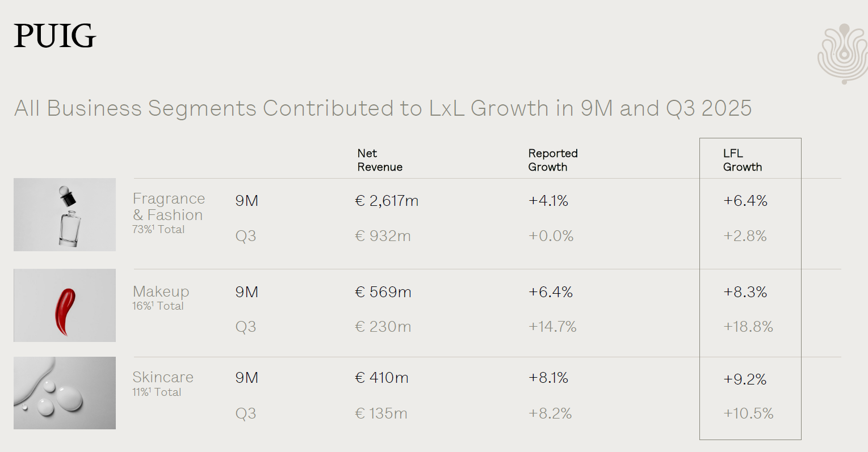The width and height of the screenshot is (868, 452).
Task: Click the +10.5% Skincare Q3 LFL figure
Action: coord(748,413)
